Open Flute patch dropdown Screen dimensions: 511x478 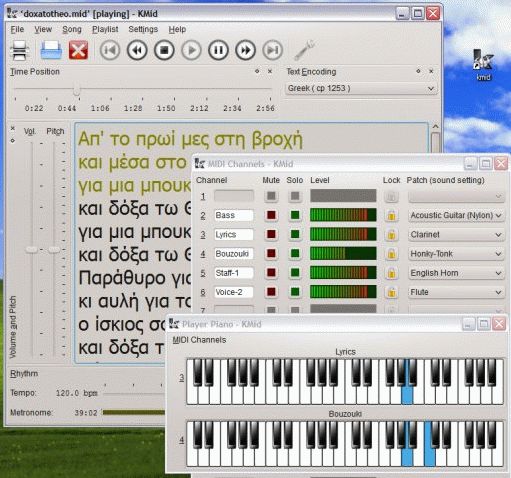tap(456, 292)
